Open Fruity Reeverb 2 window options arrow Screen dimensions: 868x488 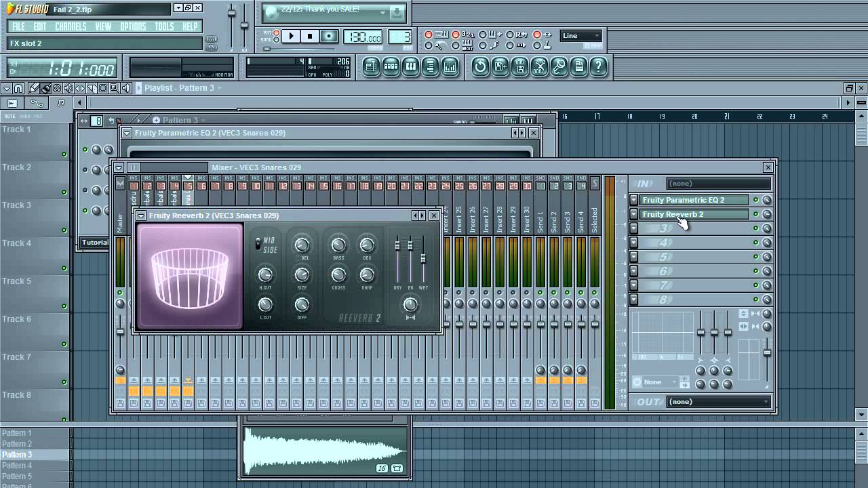click(141, 216)
